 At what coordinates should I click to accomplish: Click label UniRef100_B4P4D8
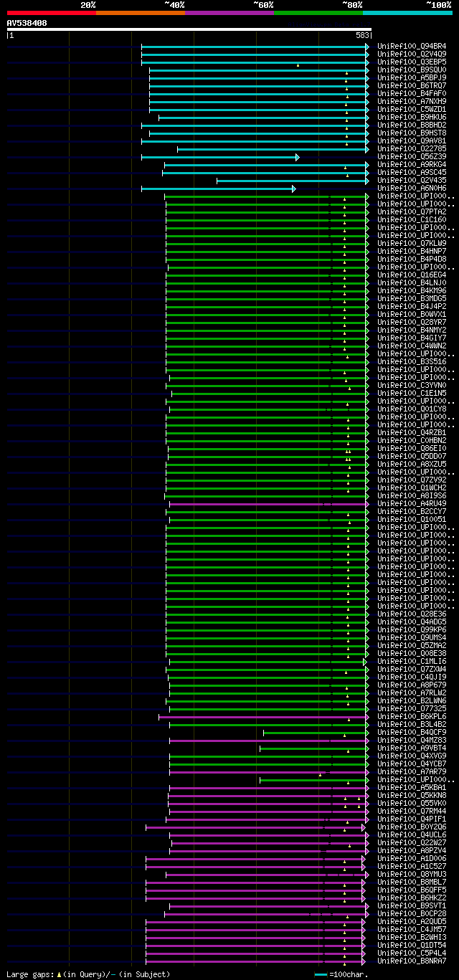pos(412,260)
